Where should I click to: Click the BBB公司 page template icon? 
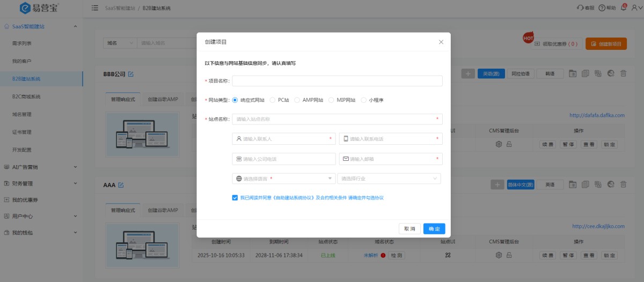pos(573,73)
